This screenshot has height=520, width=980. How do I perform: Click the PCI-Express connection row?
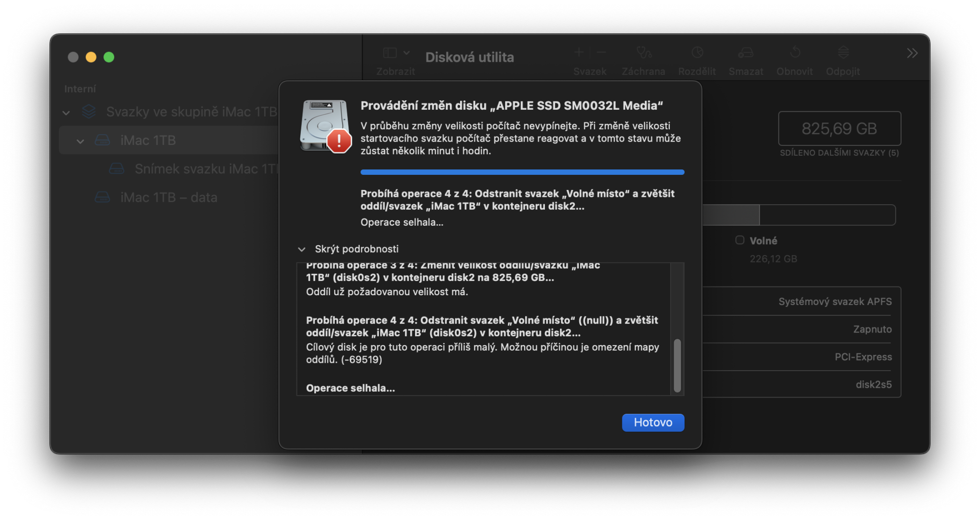[802, 357]
